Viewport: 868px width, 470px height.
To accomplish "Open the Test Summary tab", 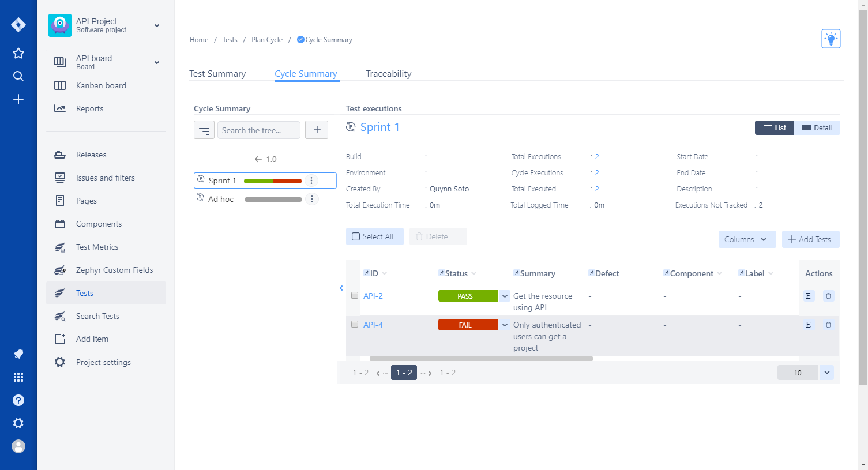I will (217, 73).
